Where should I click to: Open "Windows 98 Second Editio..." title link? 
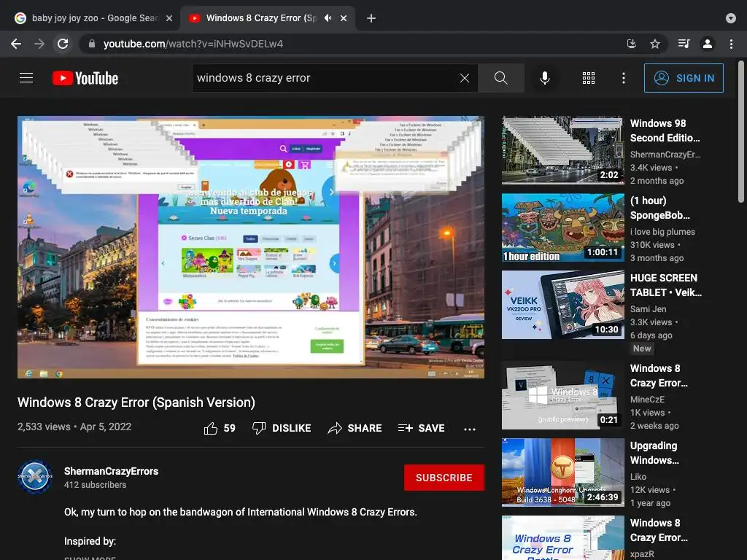[x=665, y=131]
